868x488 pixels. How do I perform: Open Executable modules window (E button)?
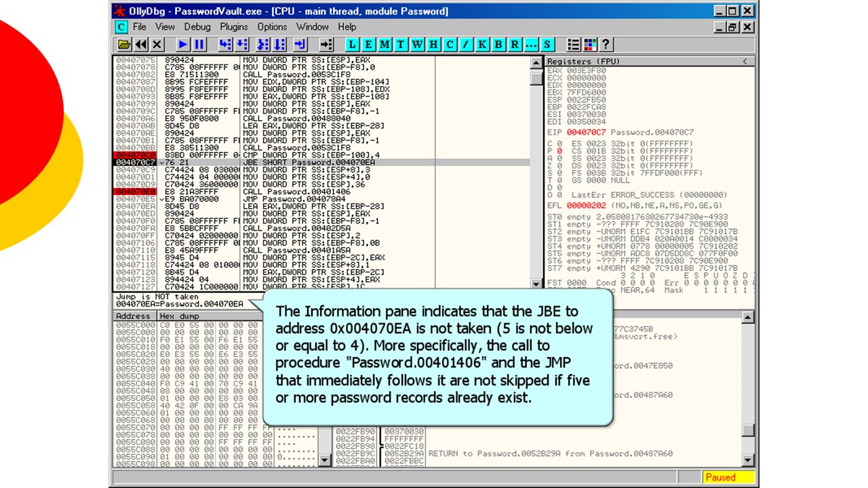tap(369, 45)
